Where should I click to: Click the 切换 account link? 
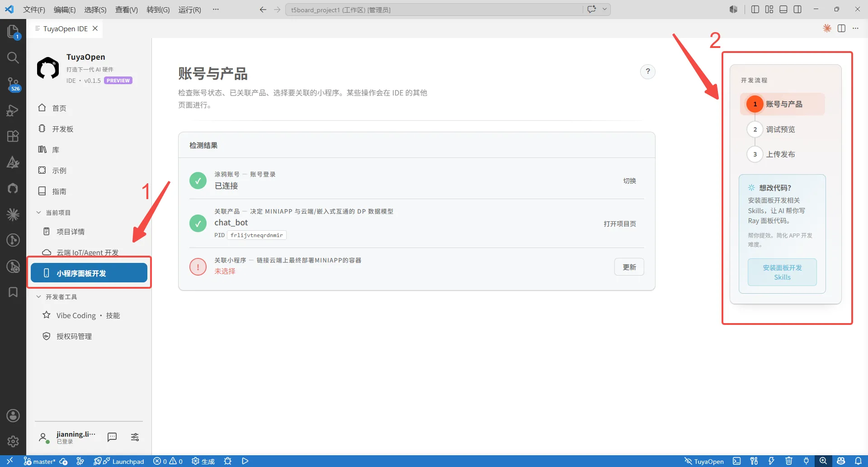pos(630,181)
